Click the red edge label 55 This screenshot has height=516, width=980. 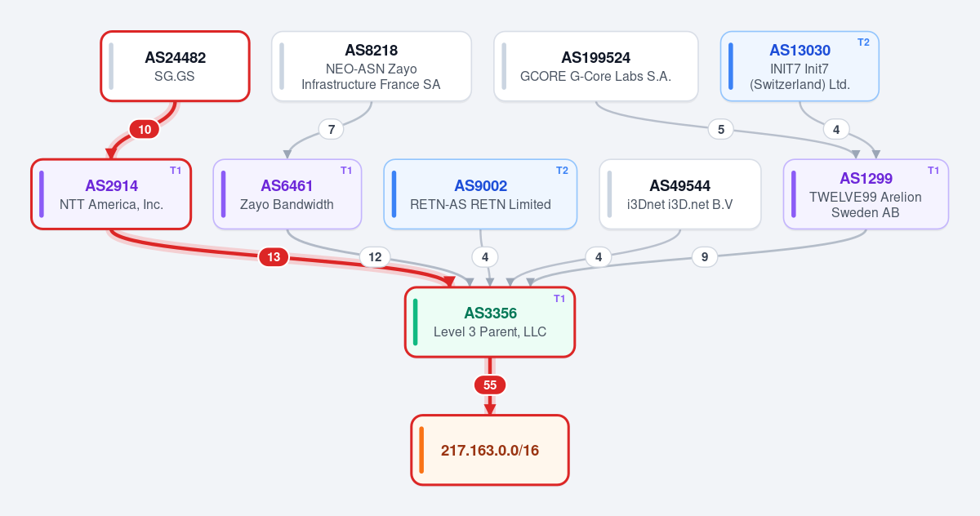point(490,385)
